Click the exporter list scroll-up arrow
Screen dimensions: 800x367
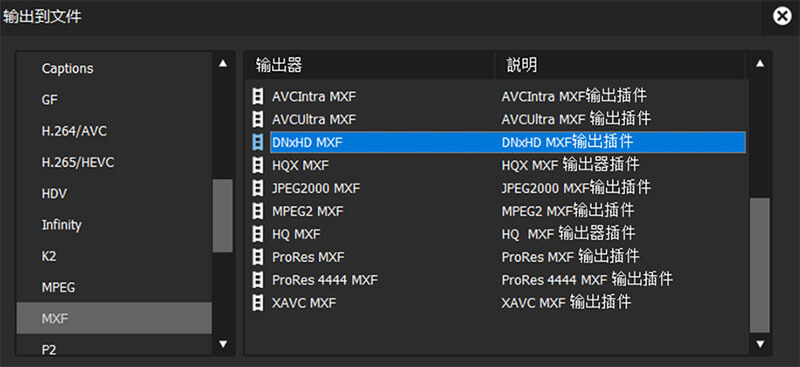[760, 64]
